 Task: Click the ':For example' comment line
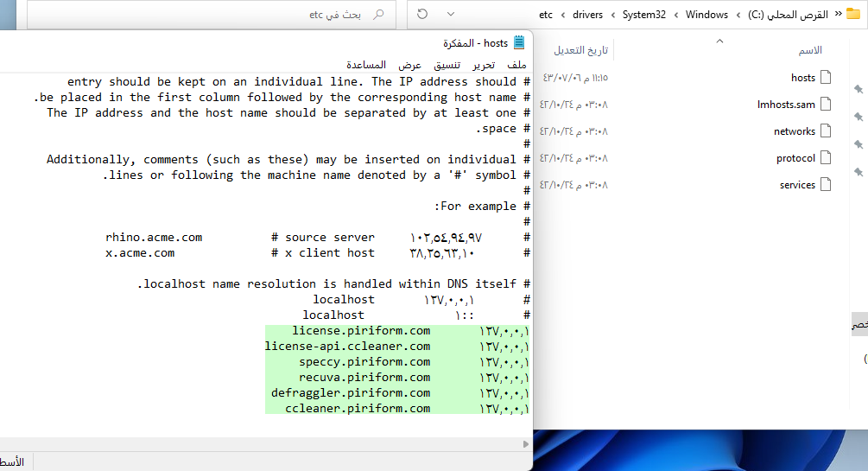click(482, 207)
